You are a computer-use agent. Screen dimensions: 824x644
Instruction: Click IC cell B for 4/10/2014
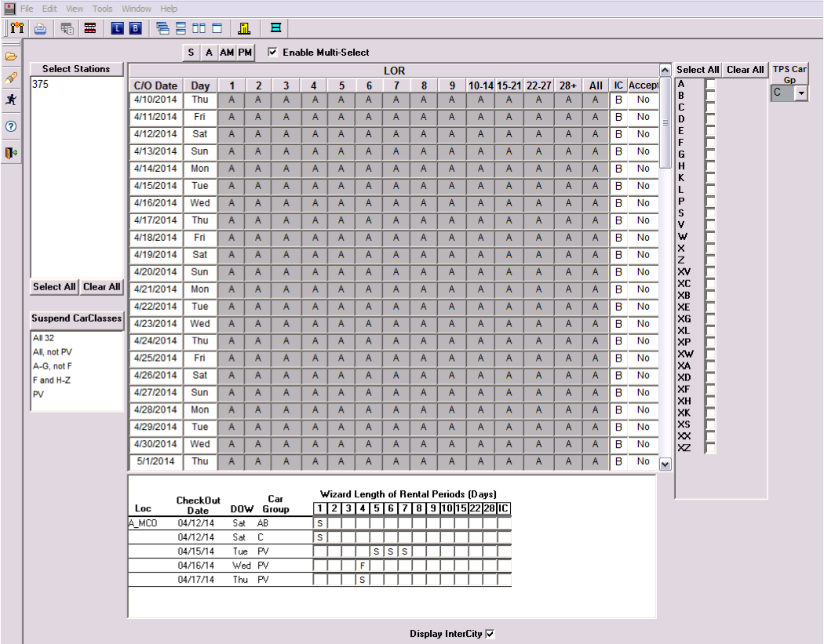pyautogui.click(x=618, y=100)
